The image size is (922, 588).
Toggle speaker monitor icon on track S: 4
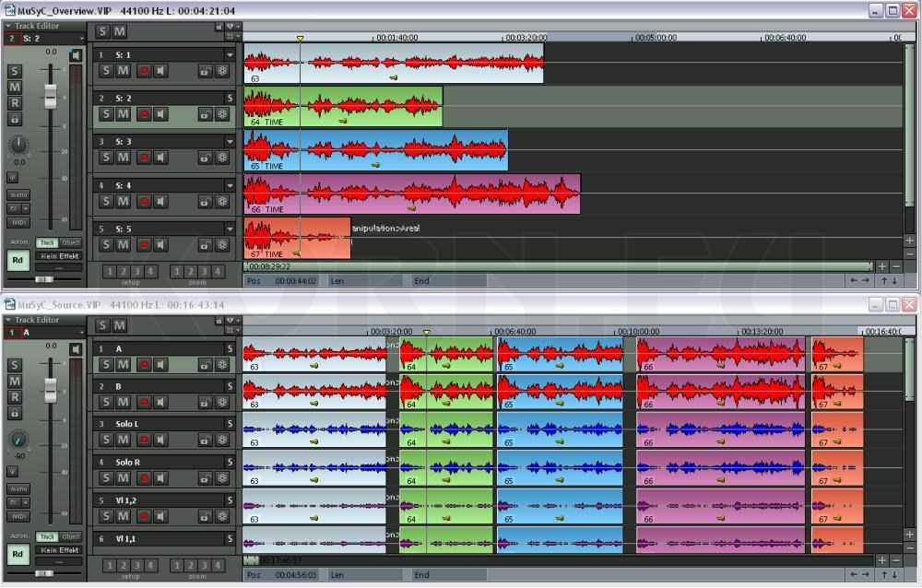(160, 201)
